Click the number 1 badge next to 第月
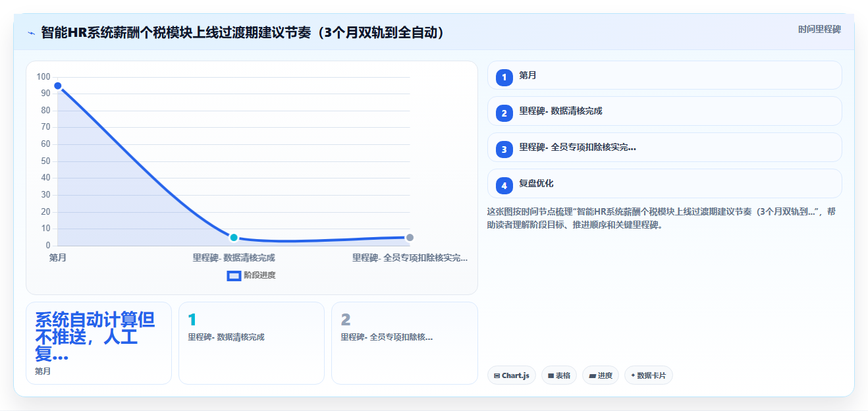 pos(504,77)
